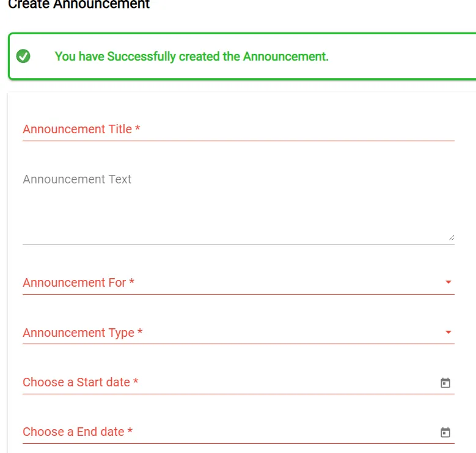
Task: Click the success message text in banner
Action: [x=191, y=56]
